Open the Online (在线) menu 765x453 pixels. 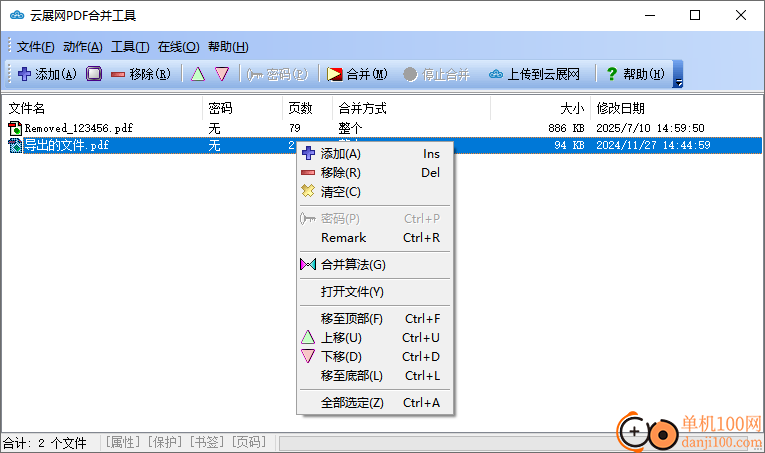point(178,47)
